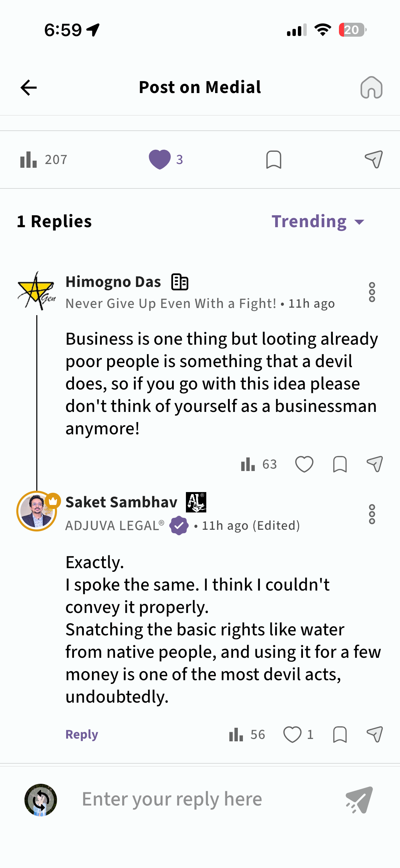Open options menu on Himogno Das reply
The height and width of the screenshot is (868, 400).
(x=372, y=292)
